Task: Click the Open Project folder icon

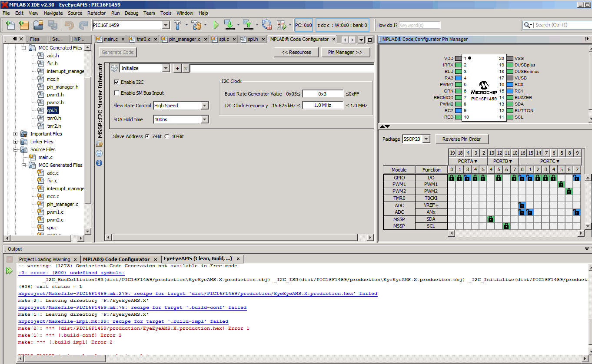Action: (x=39, y=25)
